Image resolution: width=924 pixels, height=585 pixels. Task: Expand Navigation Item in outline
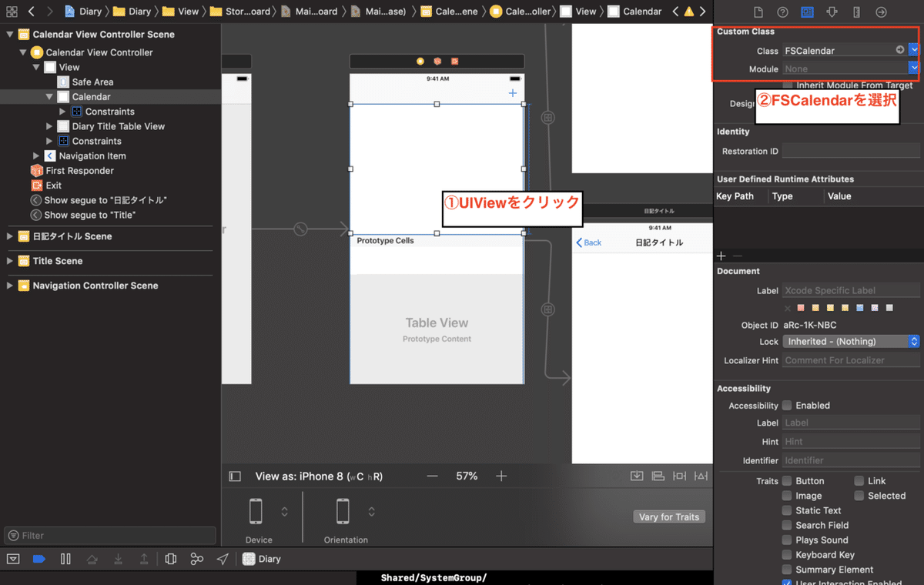36,155
